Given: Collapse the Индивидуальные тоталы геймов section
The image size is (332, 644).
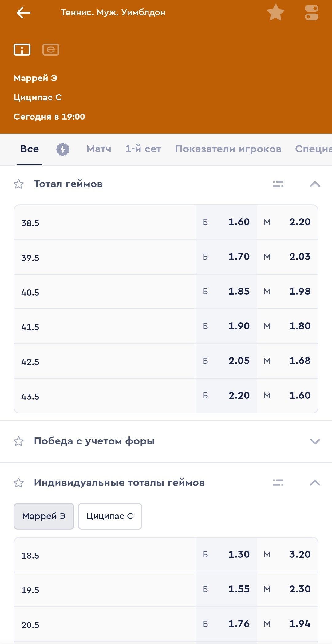Looking at the screenshot, I should [x=315, y=483].
